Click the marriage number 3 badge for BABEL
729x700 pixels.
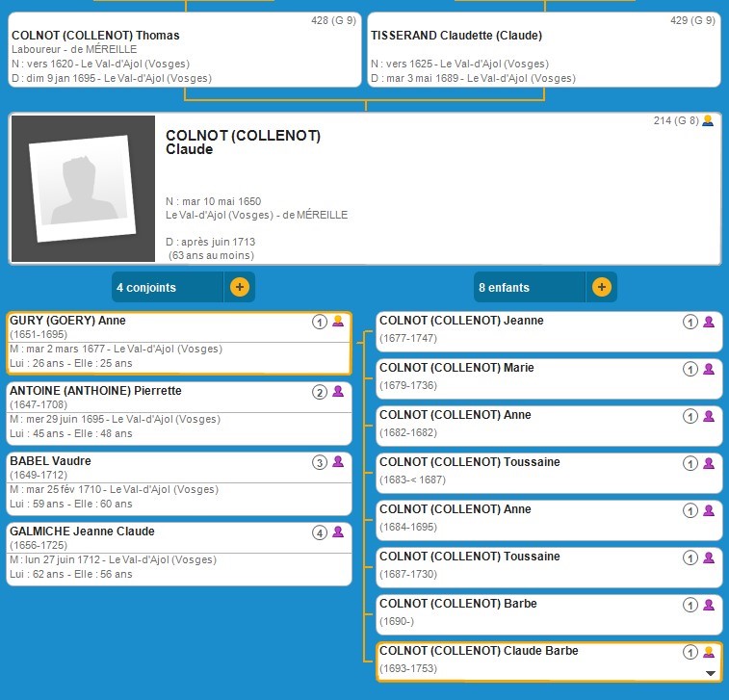pos(320,462)
